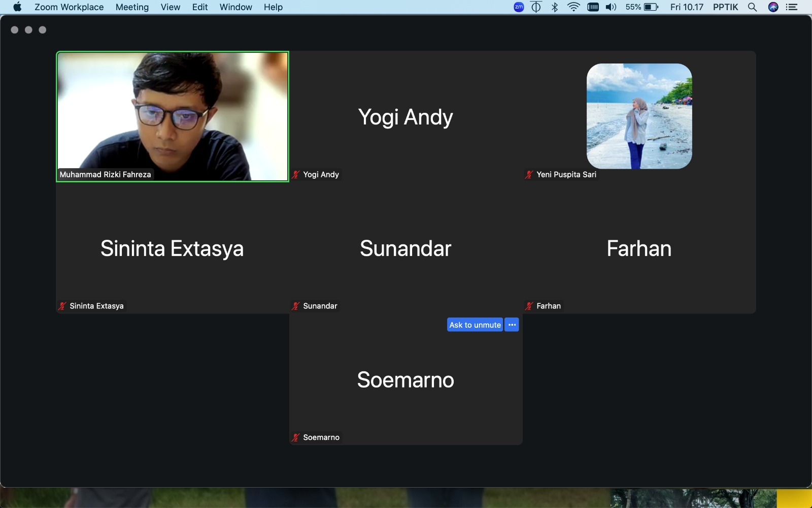
Task: Open Spotlight search magnifier
Action: (x=753, y=7)
